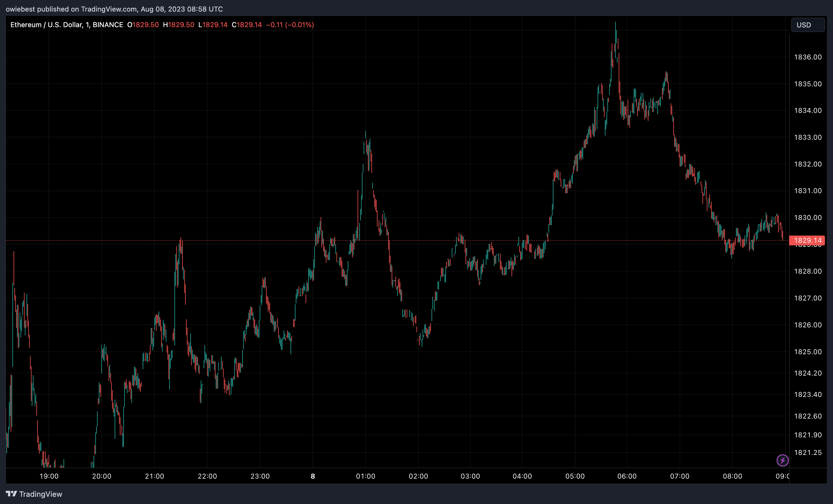The image size is (833, 504).
Task: Click the 1825.00 price axis label
Action: [808, 352]
